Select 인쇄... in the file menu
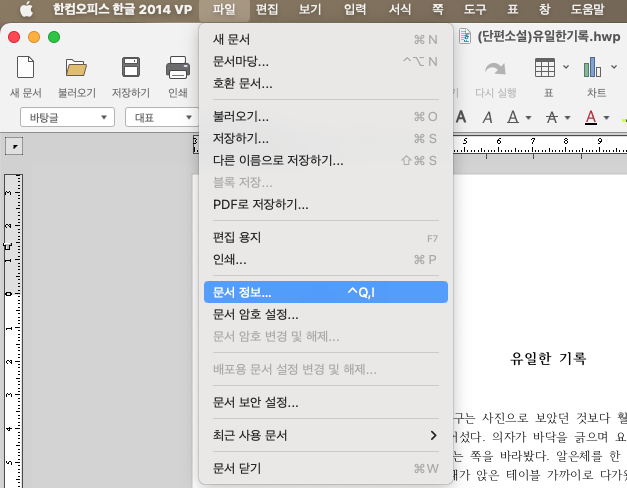Screen dimensions: 627x488 [x=326, y=260]
